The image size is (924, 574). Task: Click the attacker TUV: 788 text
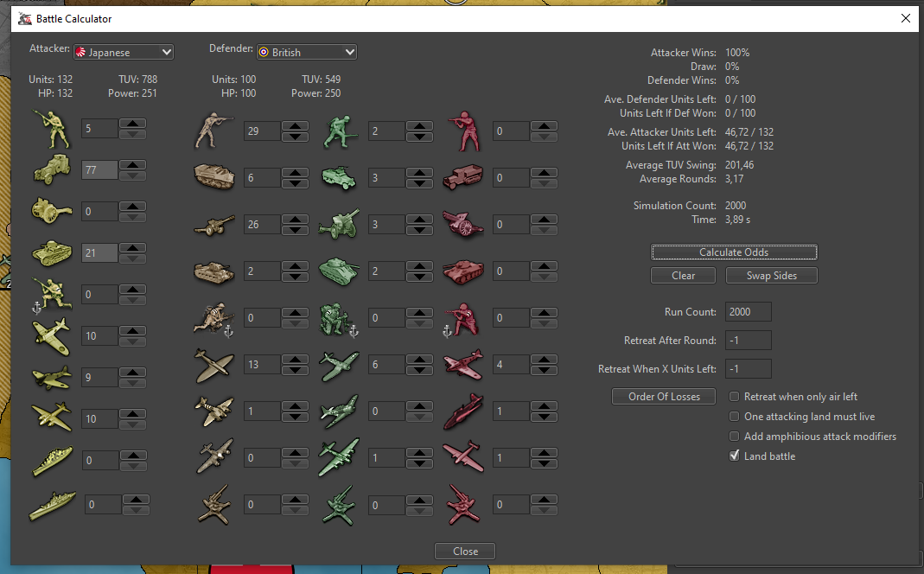pos(138,79)
